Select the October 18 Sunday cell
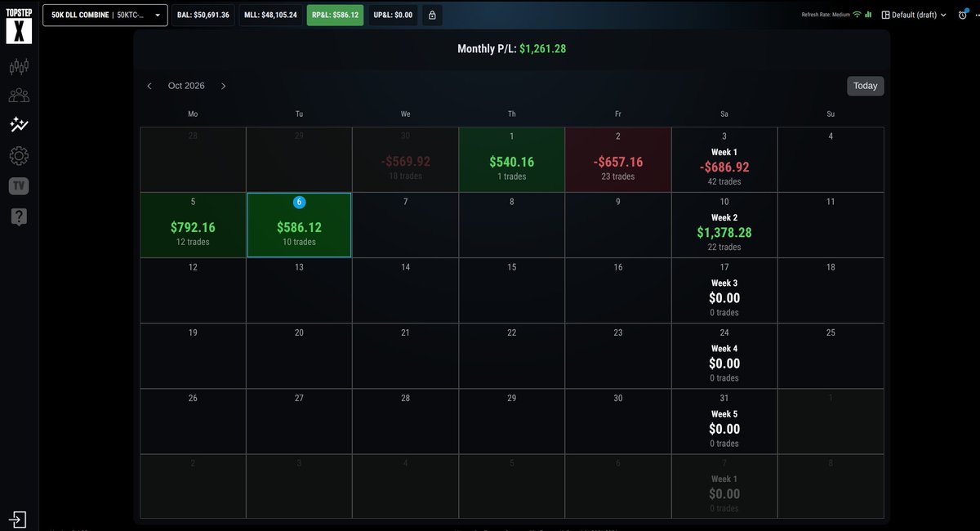The image size is (980, 531). tap(831, 291)
